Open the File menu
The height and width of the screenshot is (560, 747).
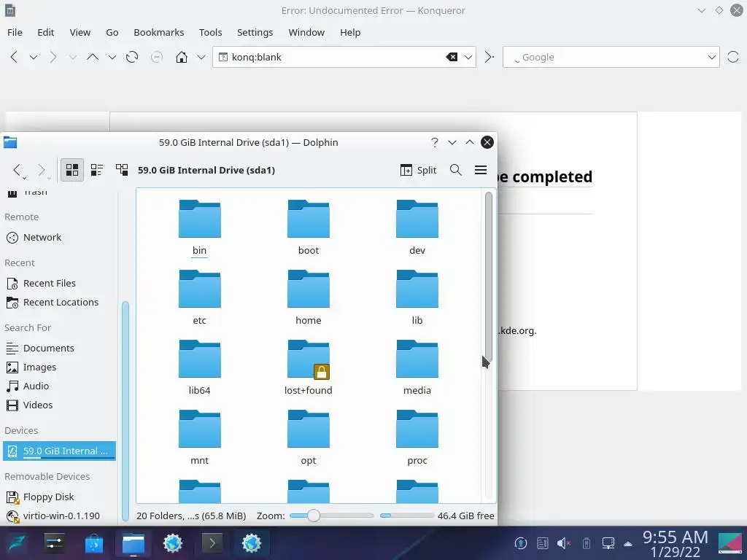pyautogui.click(x=15, y=32)
